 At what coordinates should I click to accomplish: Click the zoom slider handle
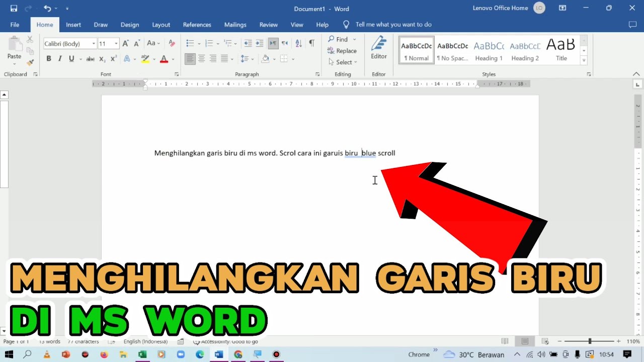click(x=590, y=341)
